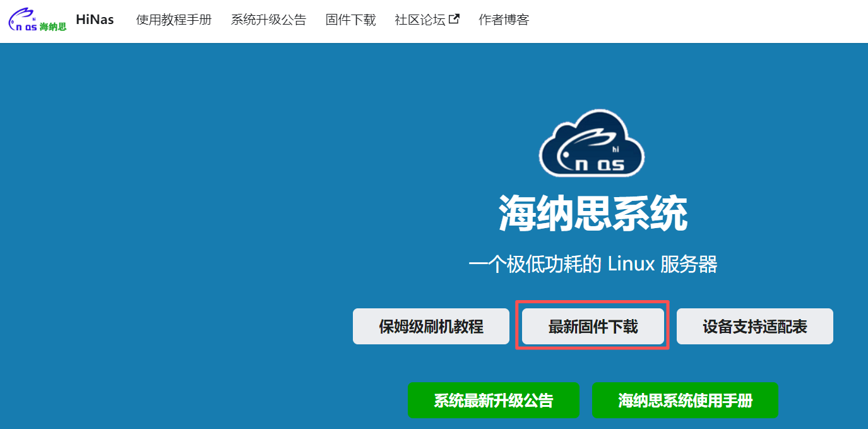The width and height of the screenshot is (868, 429).
Task: Click the 海纳思系统 heading text
Action: [593, 214]
